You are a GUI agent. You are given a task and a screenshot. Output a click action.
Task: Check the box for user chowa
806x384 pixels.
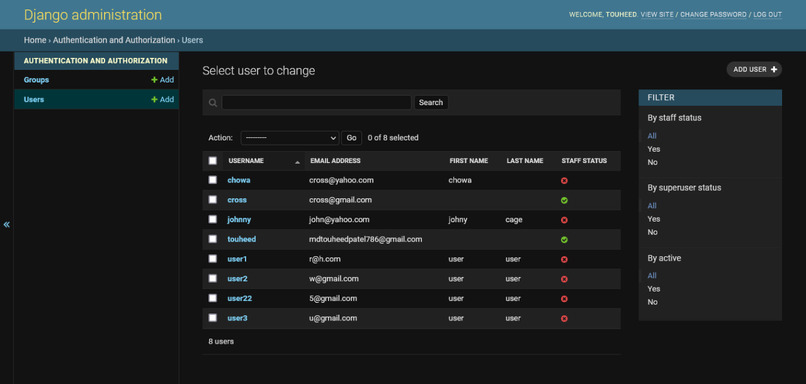pyautogui.click(x=213, y=180)
